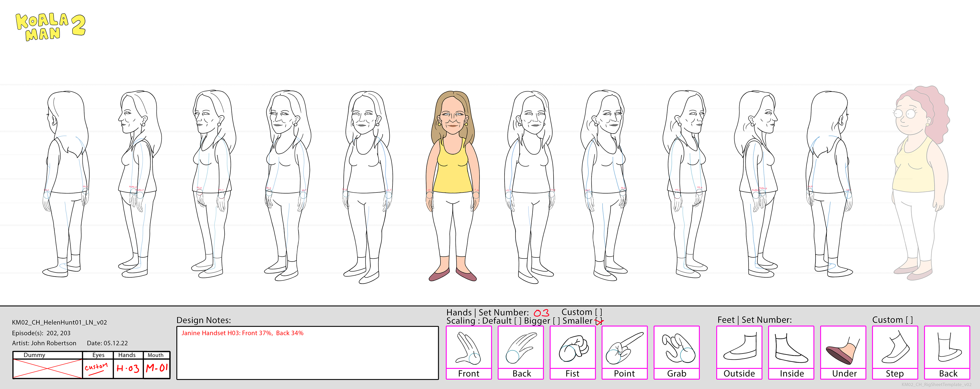Click the rear-view drawing beside the faded character

coord(829,184)
